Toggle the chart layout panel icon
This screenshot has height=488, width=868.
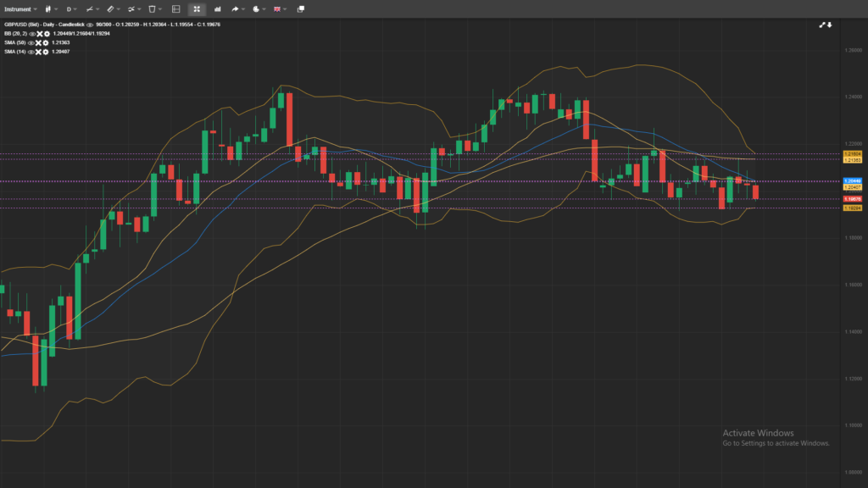tap(176, 9)
